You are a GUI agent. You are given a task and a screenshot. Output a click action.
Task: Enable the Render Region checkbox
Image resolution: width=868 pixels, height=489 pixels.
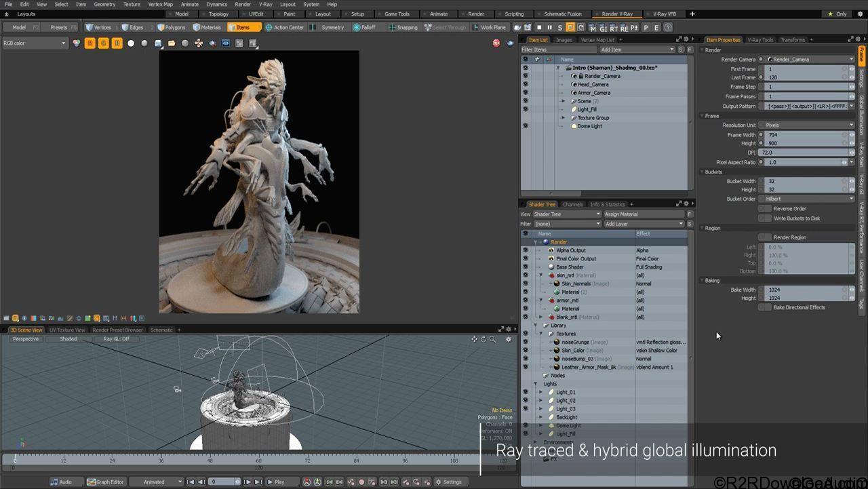[x=765, y=237]
